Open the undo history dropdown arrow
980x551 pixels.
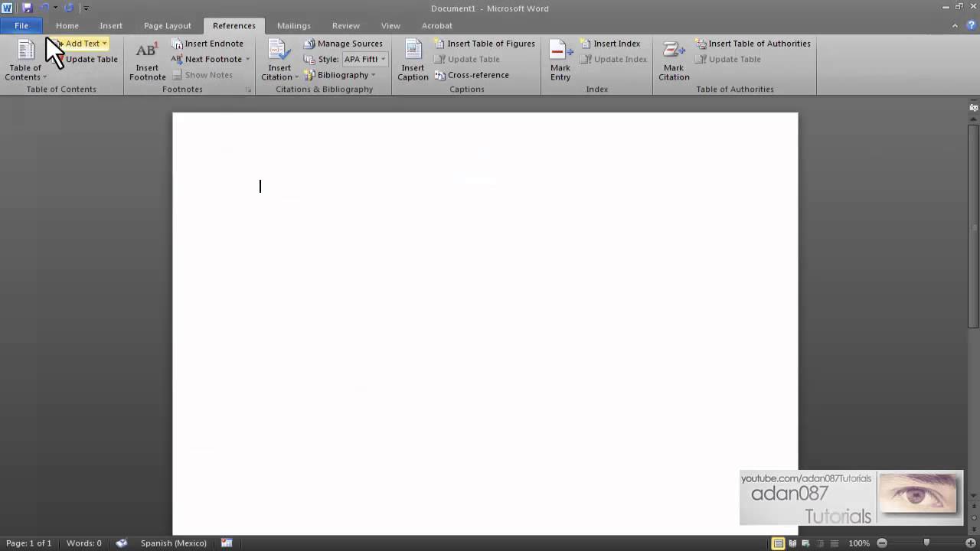55,8
